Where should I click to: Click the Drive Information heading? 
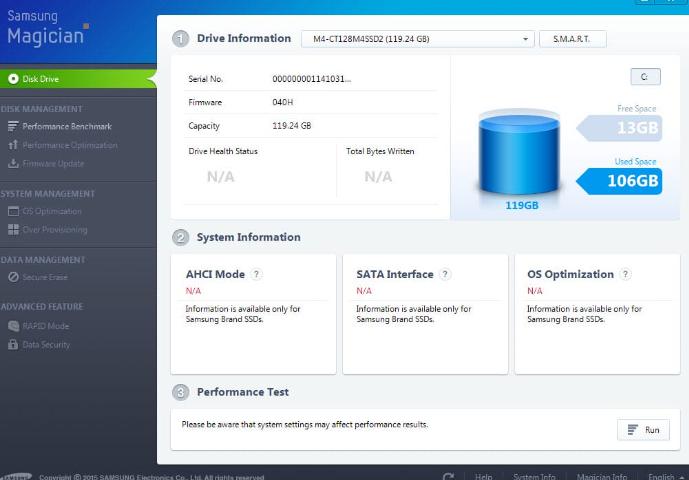(244, 38)
